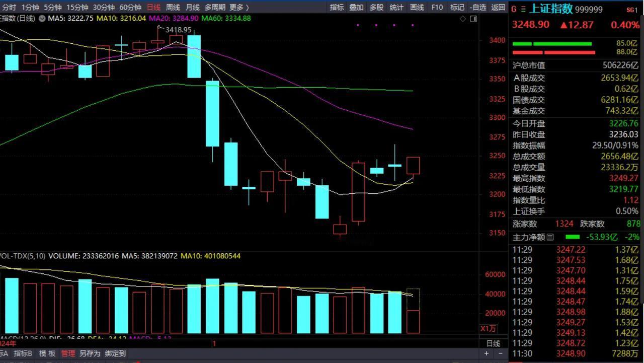The height and width of the screenshot is (363, 644).
Task: Open the 统计 statistics tool
Action: pyautogui.click(x=396, y=7)
